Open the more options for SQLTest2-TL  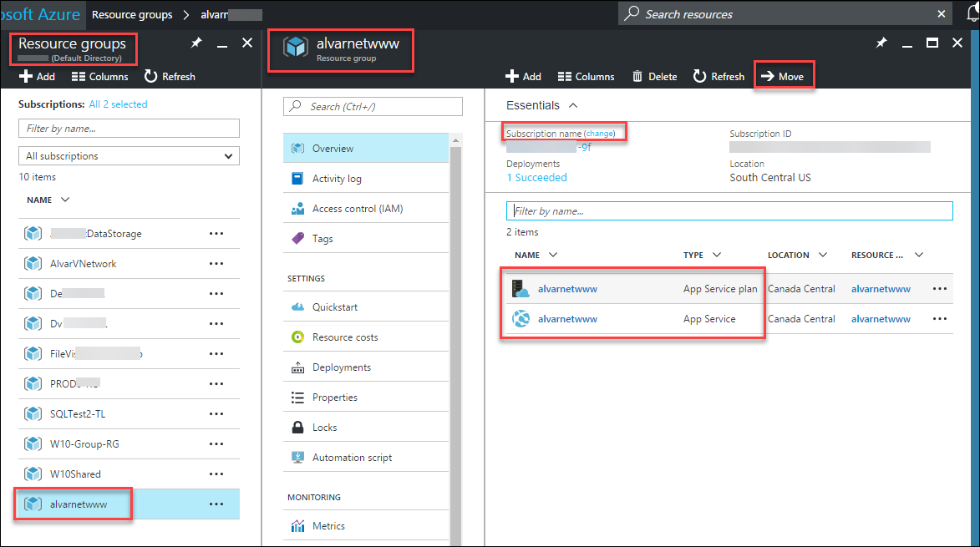(216, 414)
